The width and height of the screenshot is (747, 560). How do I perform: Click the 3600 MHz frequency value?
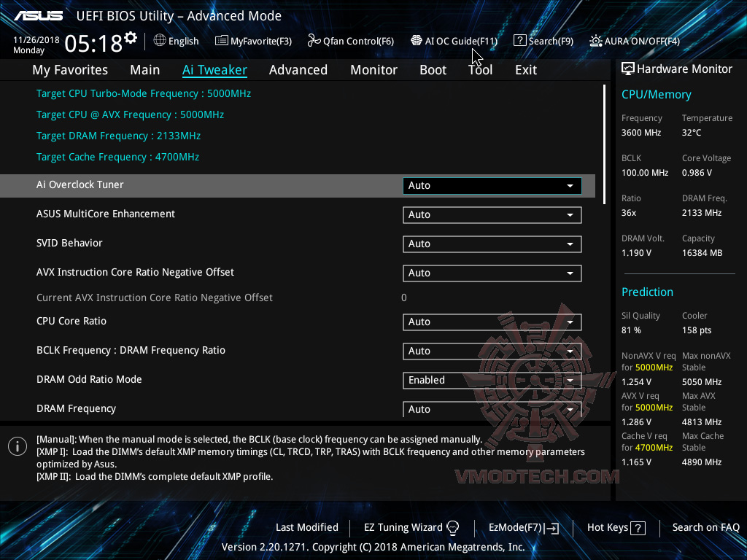pyautogui.click(x=641, y=133)
